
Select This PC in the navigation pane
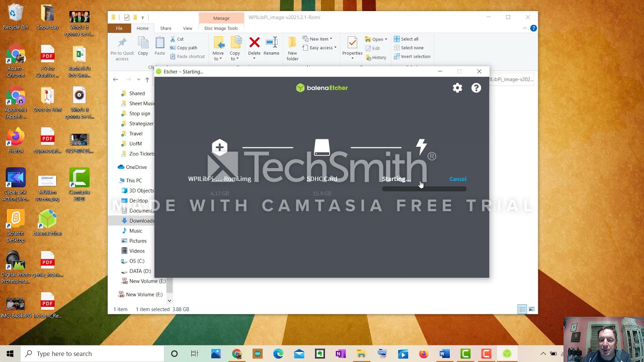click(130, 180)
